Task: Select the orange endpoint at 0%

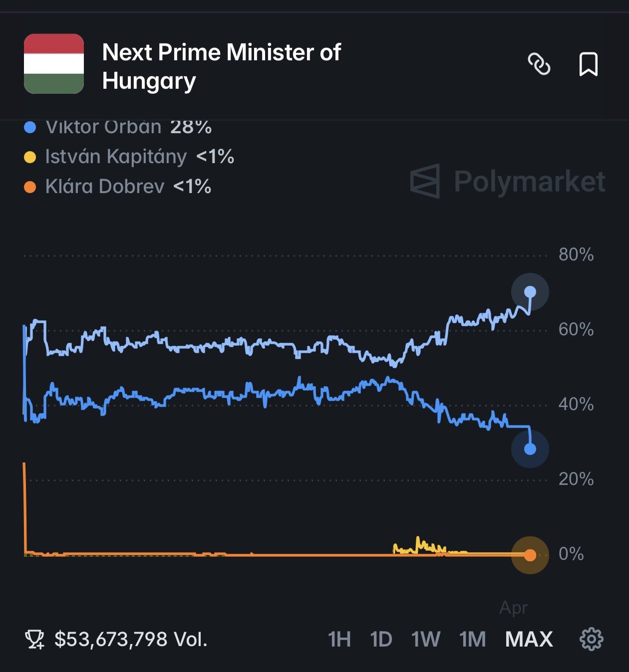Action: (530, 555)
